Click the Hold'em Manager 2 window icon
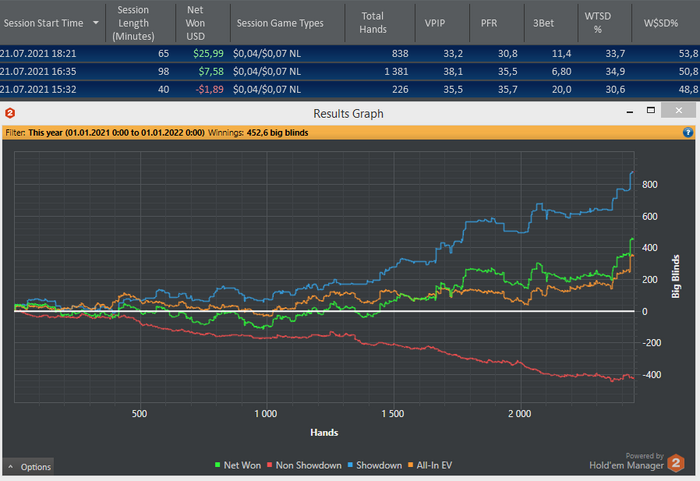 [x=10, y=113]
